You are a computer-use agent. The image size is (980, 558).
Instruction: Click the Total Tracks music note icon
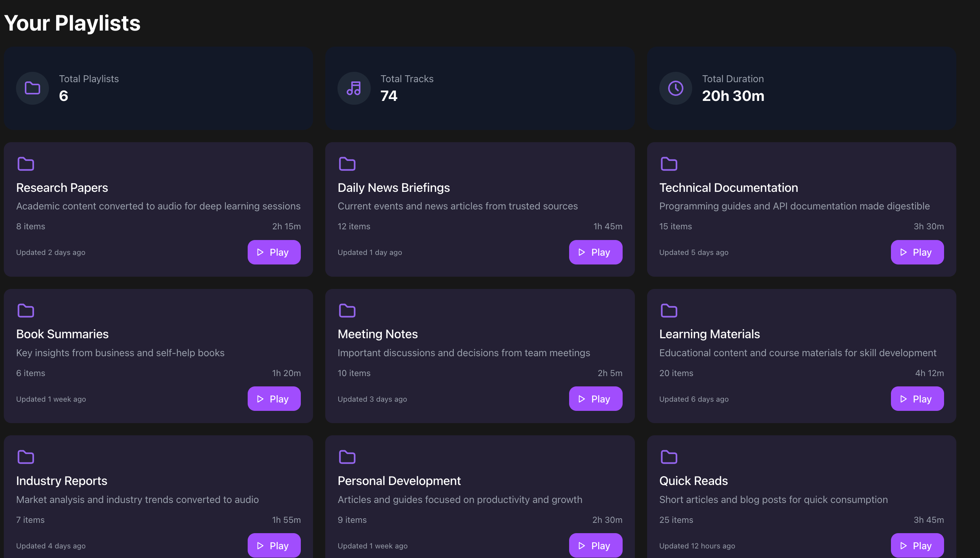pos(354,88)
